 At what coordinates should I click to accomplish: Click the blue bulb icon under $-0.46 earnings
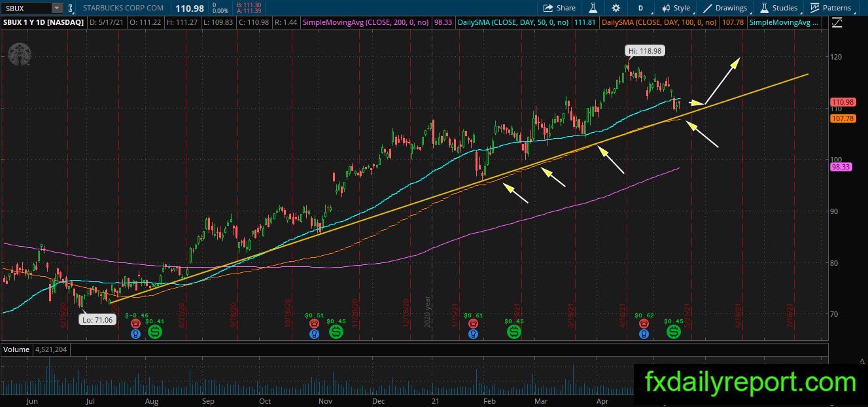click(x=135, y=334)
